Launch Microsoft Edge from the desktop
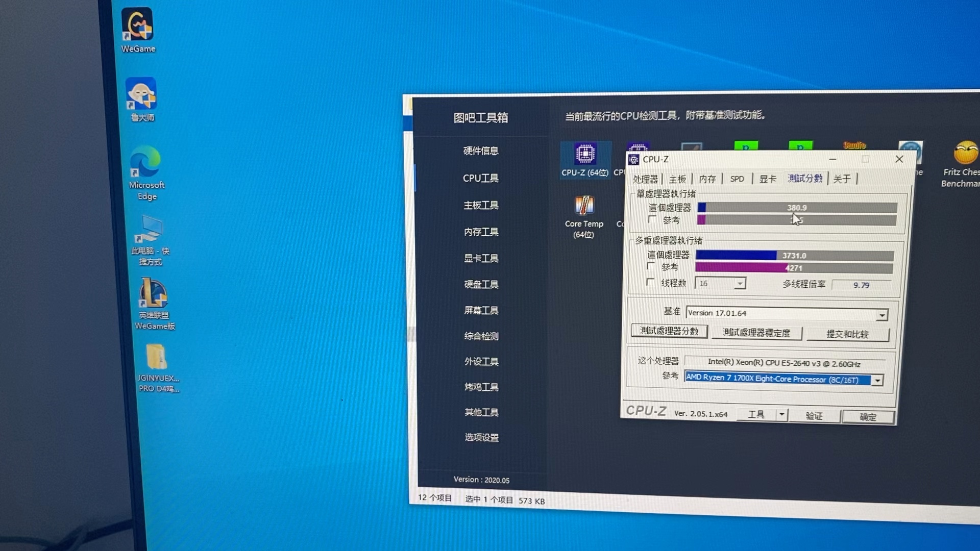 pyautogui.click(x=146, y=173)
